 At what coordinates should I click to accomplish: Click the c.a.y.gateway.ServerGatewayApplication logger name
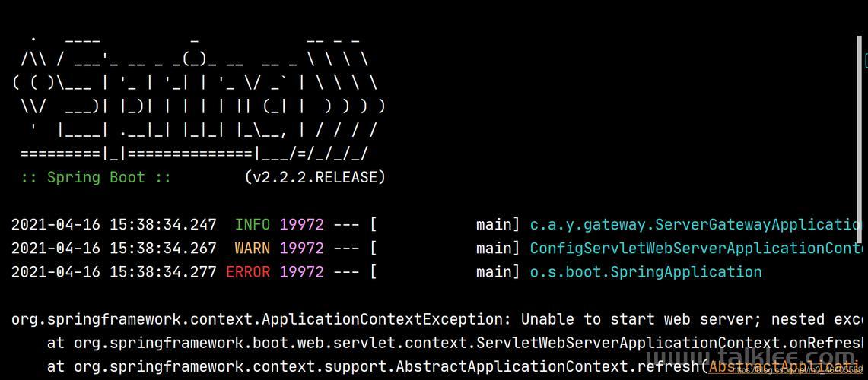[x=694, y=225]
